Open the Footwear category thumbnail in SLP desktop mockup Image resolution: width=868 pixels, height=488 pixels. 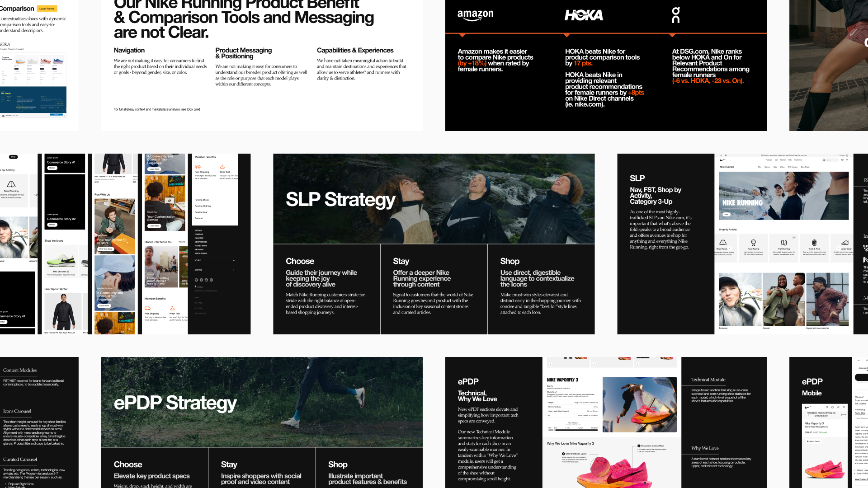(x=740, y=299)
